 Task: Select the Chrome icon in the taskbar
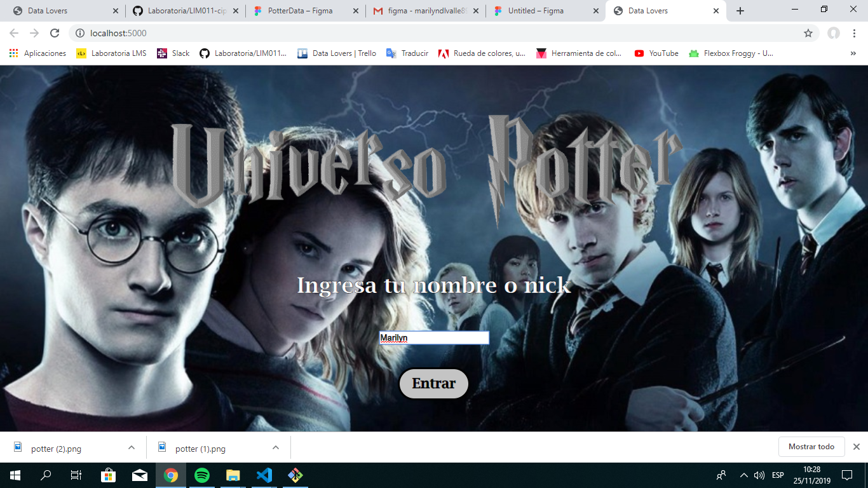point(170,475)
